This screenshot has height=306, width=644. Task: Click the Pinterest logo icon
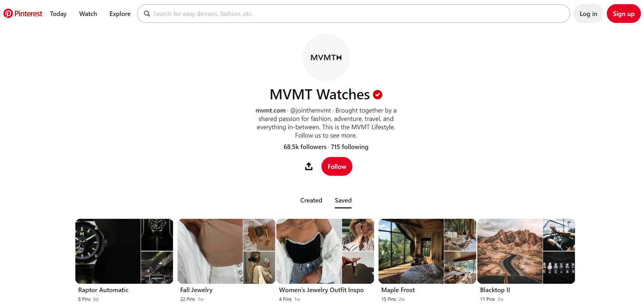(x=8, y=14)
